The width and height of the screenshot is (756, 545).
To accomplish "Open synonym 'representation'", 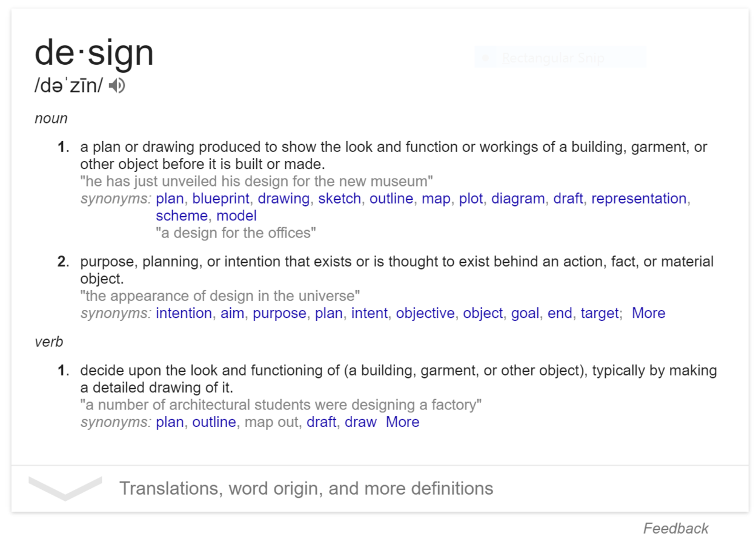I will [x=639, y=199].
